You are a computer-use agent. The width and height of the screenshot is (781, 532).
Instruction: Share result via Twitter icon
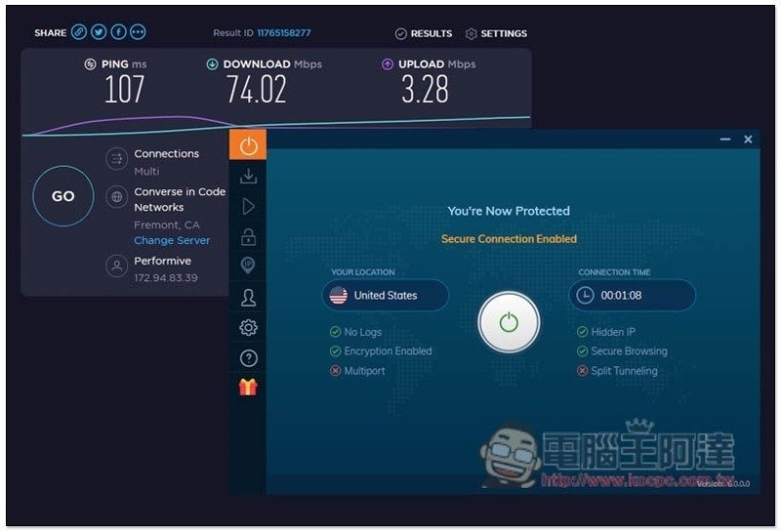tap(99, 32)
